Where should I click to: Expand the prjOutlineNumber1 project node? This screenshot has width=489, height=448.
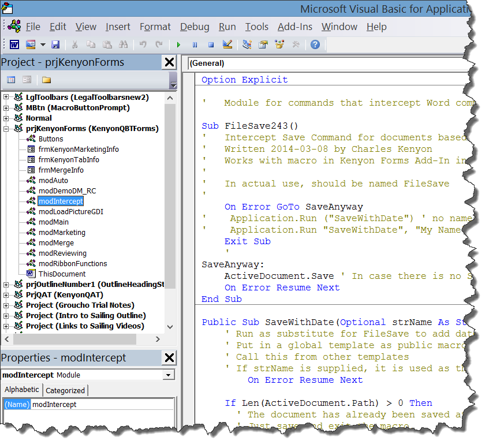6,284
